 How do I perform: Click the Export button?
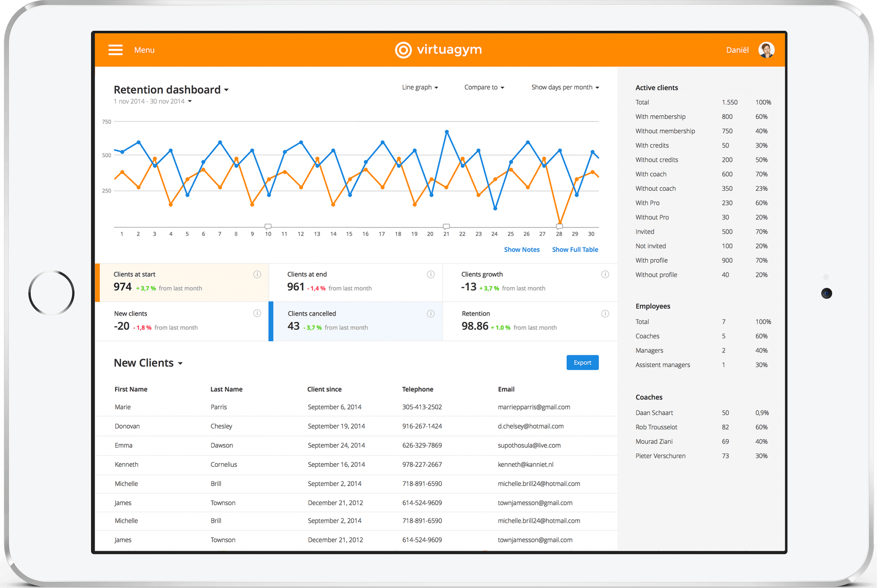coord(582,362)
